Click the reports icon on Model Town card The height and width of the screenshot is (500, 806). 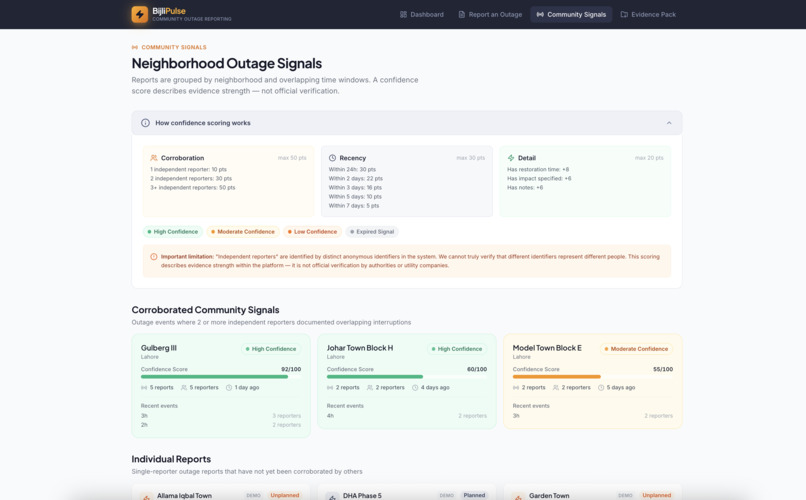(516, 387)
